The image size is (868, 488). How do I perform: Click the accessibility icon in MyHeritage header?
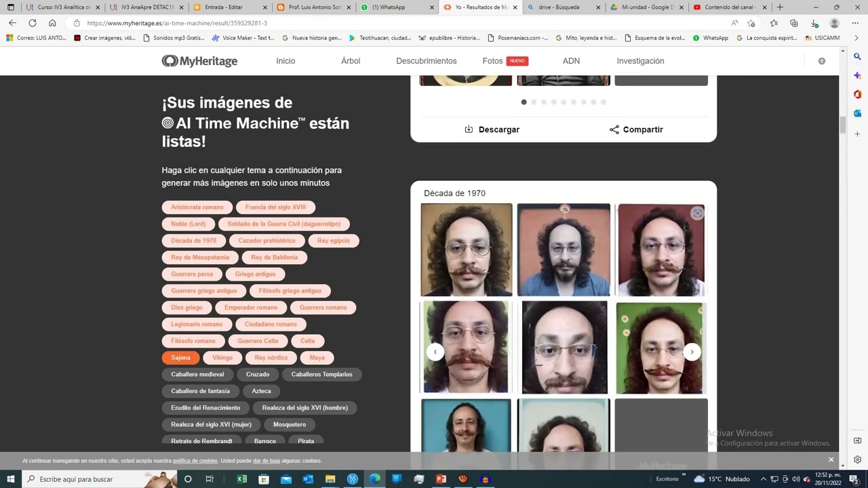(821, 61)
